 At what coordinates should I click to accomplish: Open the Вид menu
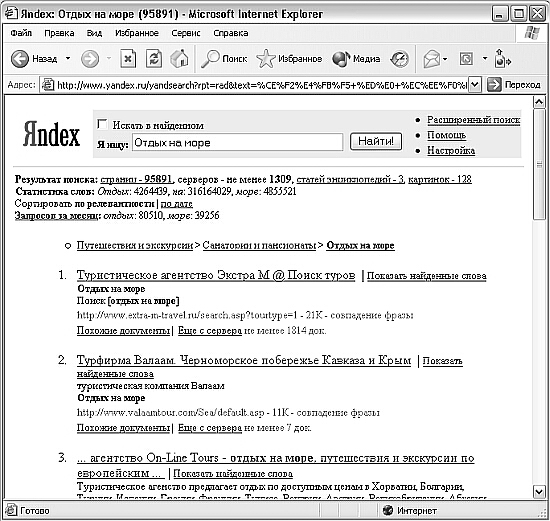pos(94,33)
